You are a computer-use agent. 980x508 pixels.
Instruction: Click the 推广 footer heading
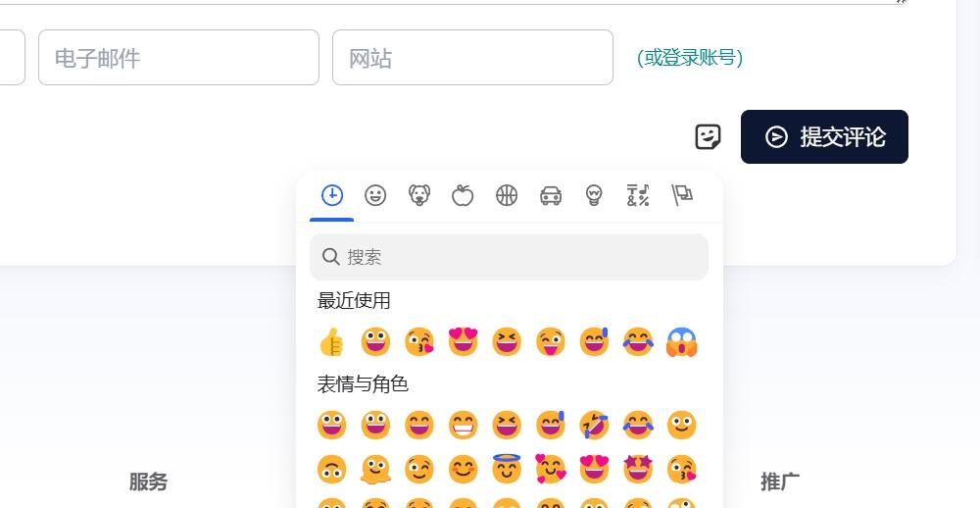(780, 482)
